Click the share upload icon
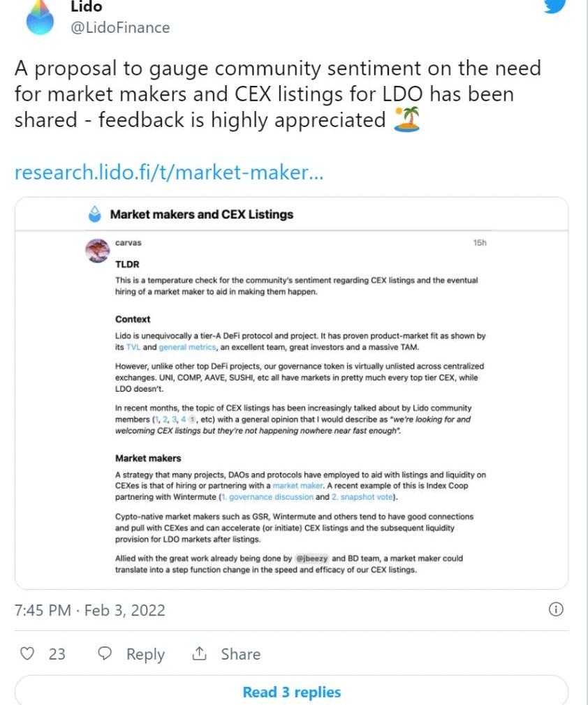 coord(199,654)
